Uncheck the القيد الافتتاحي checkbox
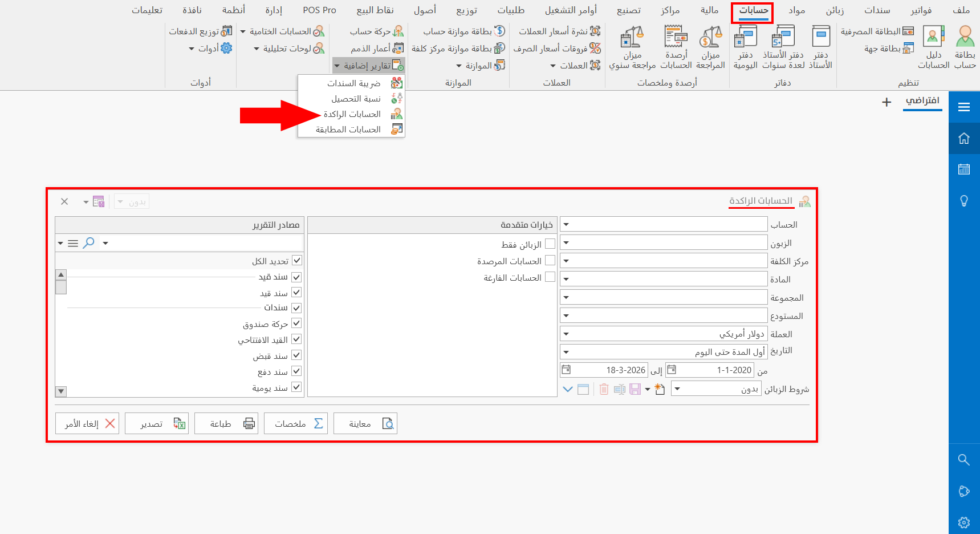The height and width of the screenshot is (534, 980). coord(296,339)
